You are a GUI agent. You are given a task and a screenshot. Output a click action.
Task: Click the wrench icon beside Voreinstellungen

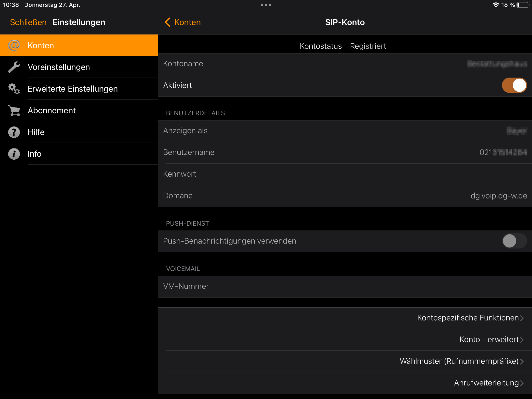click(x=14, y=67)
